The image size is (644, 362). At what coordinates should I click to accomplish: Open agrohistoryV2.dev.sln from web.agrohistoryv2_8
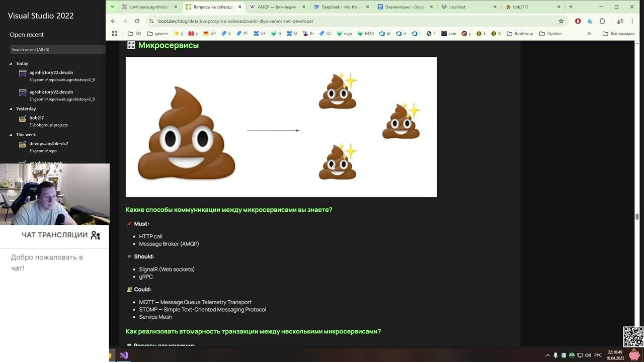57,96
